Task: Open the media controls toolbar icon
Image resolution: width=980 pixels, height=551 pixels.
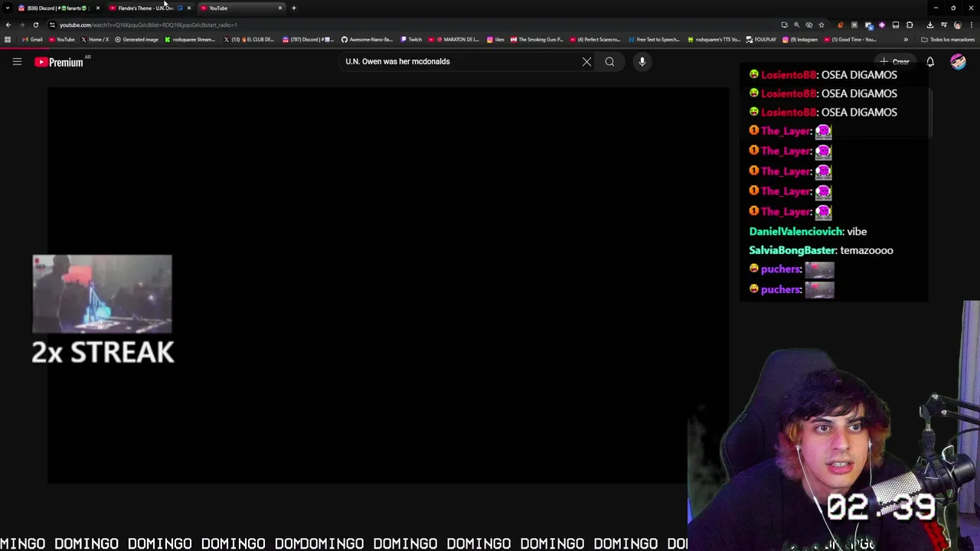Action: tap(944, 24)
